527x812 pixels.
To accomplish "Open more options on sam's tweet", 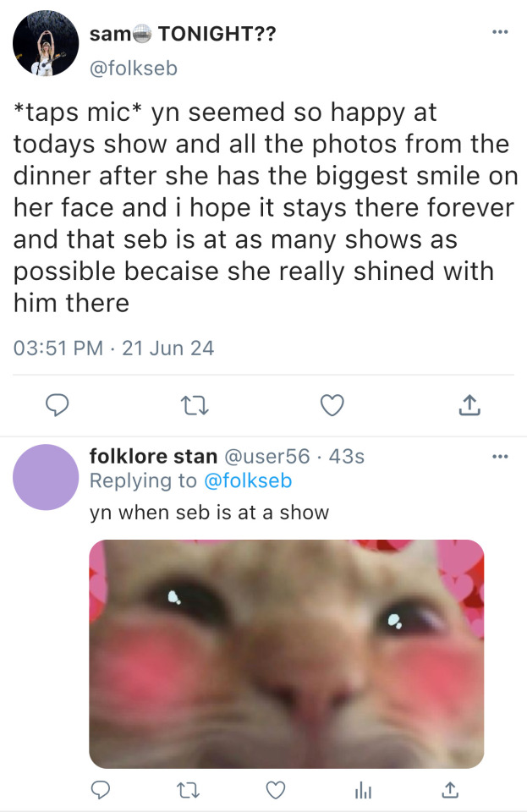I will (x=501, y=32).
